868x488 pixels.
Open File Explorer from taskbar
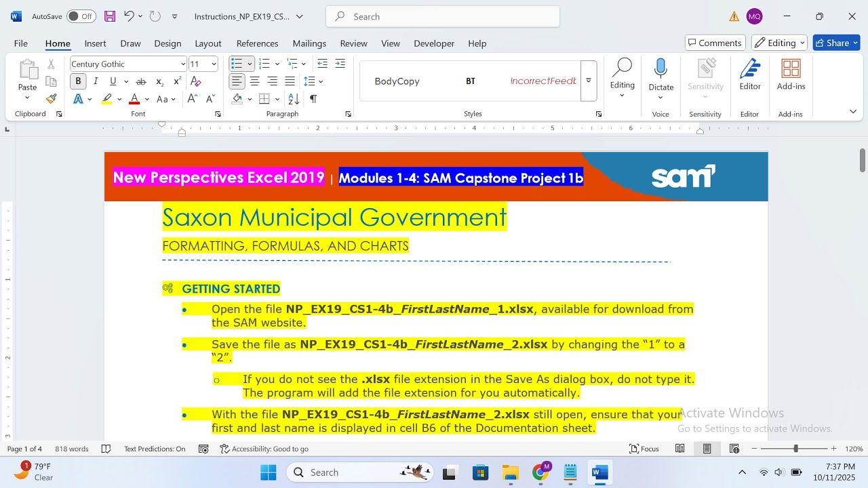[510, 472]
